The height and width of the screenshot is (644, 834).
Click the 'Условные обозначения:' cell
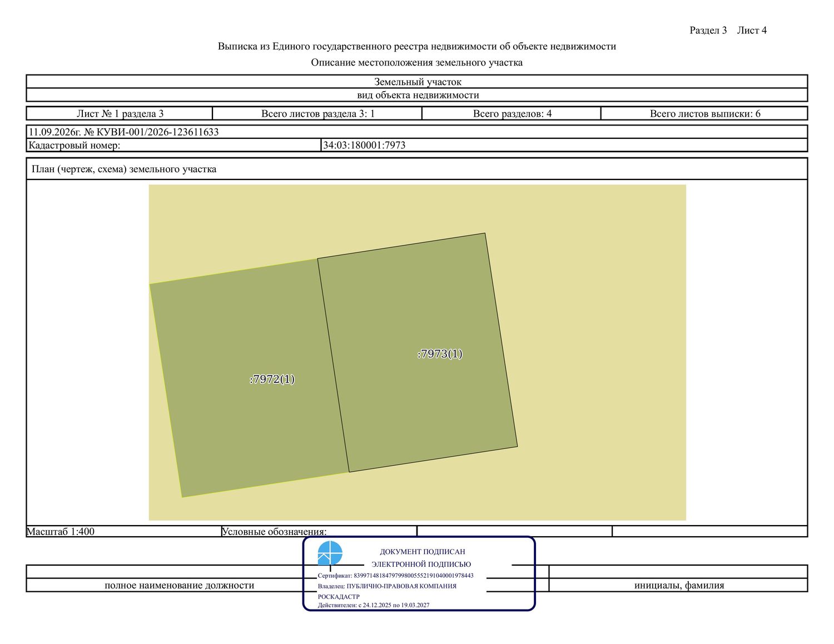click(x=319, y=531)
